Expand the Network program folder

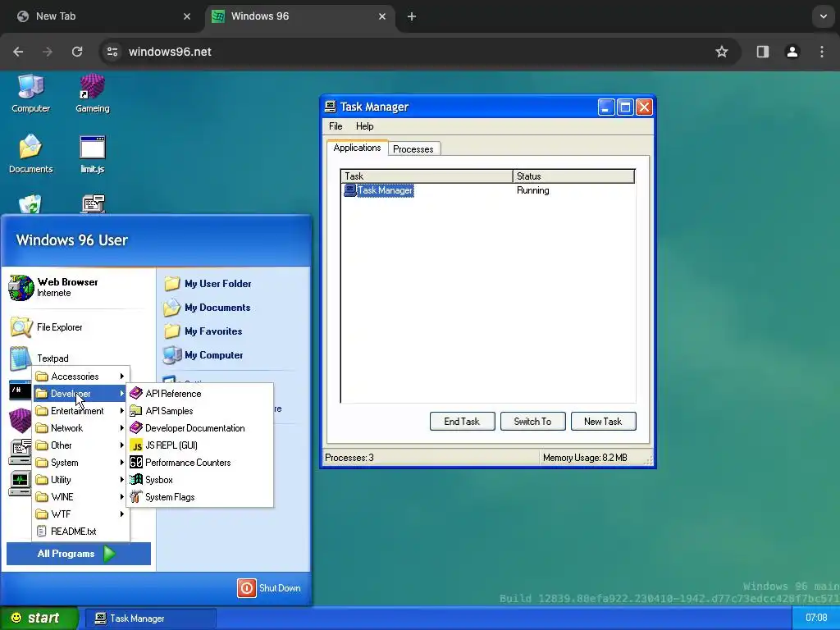pos(81,428)
